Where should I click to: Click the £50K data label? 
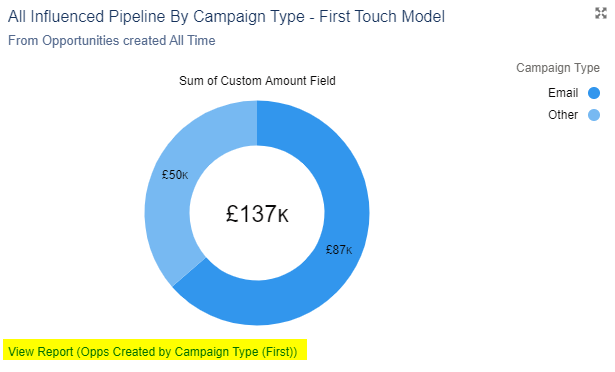175,175
